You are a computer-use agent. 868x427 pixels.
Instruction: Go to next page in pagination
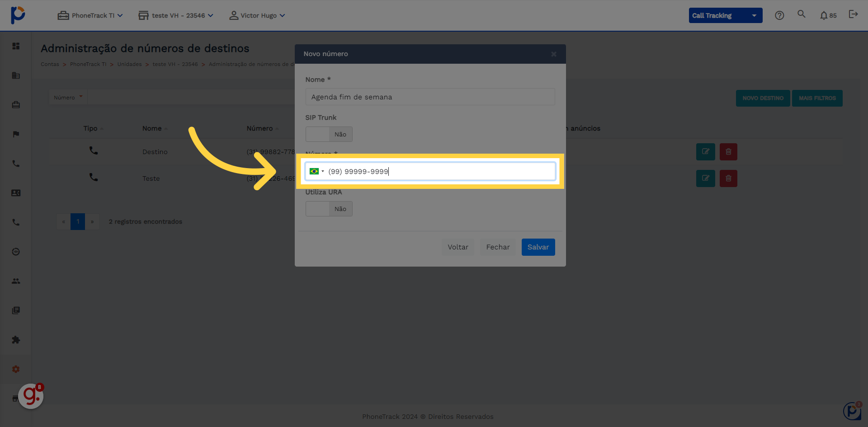coord(92,221)
